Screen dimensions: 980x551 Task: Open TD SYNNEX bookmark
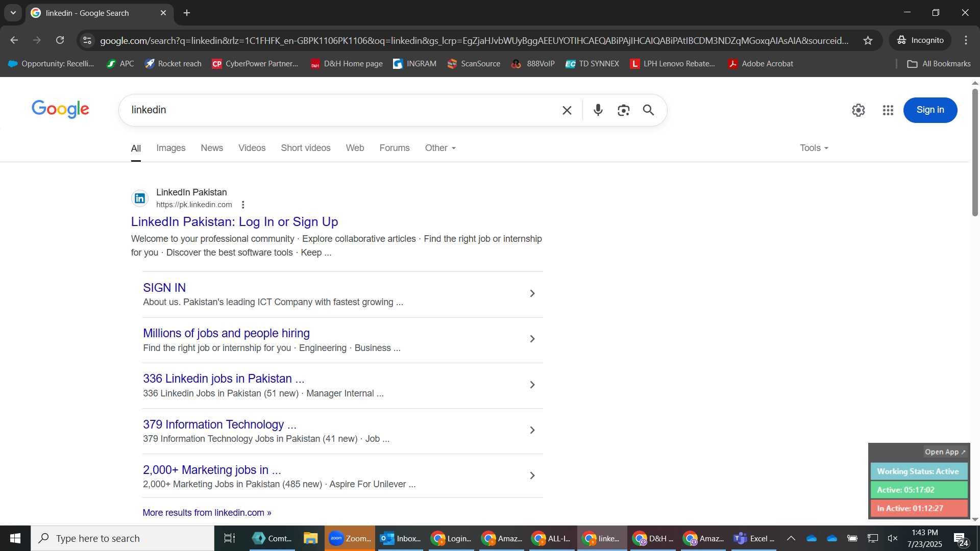592,64
